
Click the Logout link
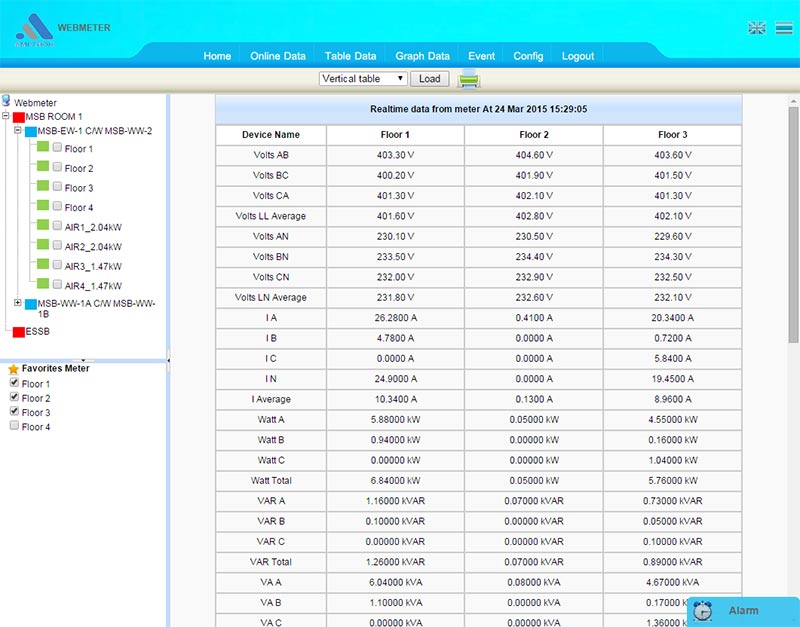point(578,56)
